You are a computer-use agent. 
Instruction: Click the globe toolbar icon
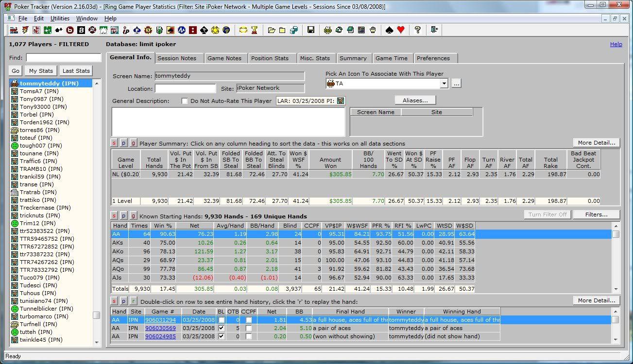[x=227, y=30]
